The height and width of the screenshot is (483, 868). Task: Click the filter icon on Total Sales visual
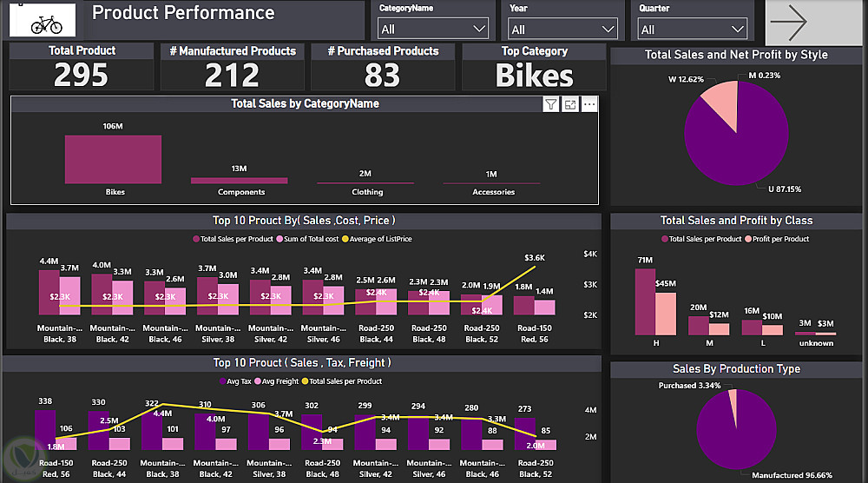(551, 104)
